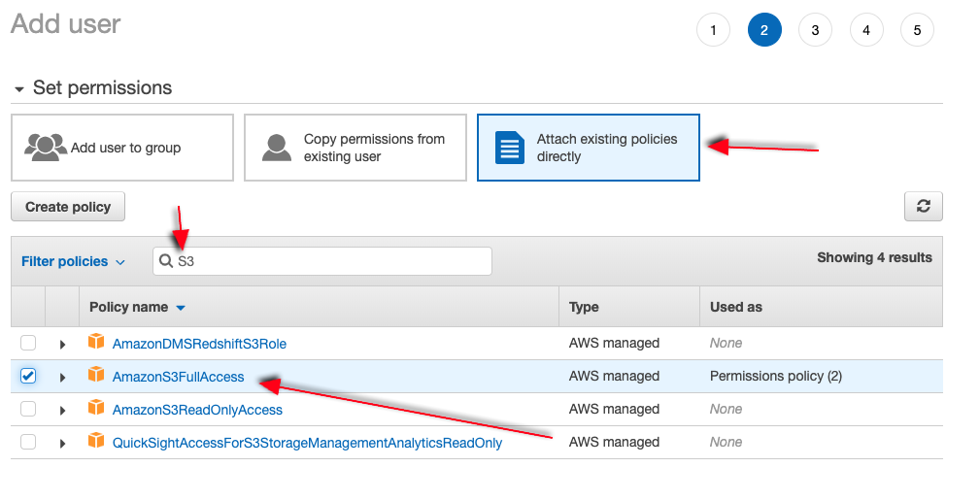The height and width of the screenshot is (501, 980).
Task: Open the AmazonDMSRedshiftS3Role policy link
Action: [x=199, y=344]
